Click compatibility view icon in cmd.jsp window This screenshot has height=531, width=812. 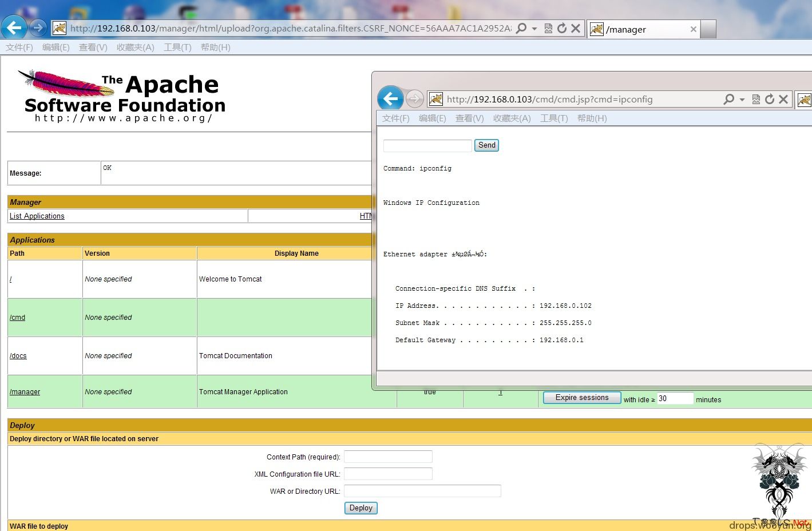click(x=756, y=99)
